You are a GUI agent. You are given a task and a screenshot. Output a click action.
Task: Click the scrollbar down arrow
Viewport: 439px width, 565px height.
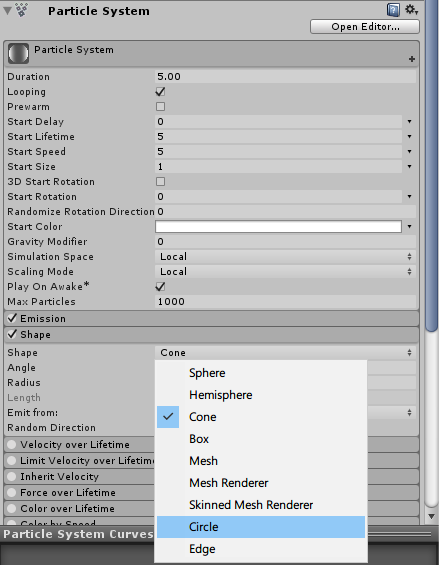click(x=431, y=516)
